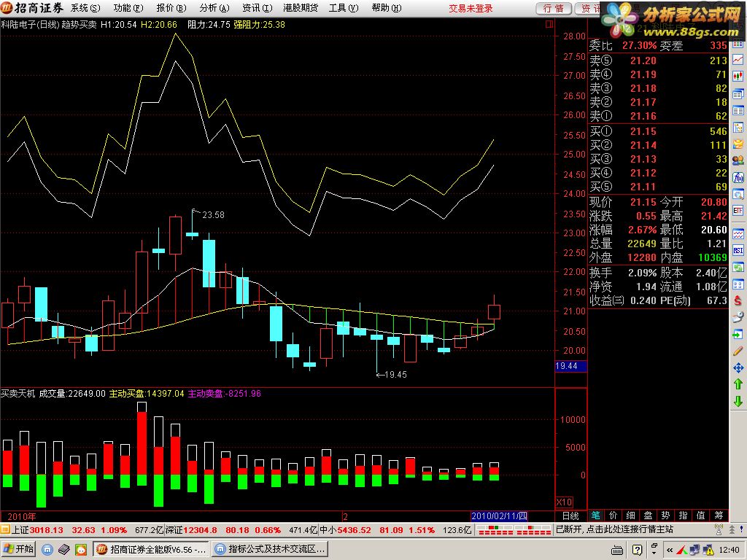747x560 pixels.
Task: Open the 资讯(I) menu
Action: [x=258, y=8]
